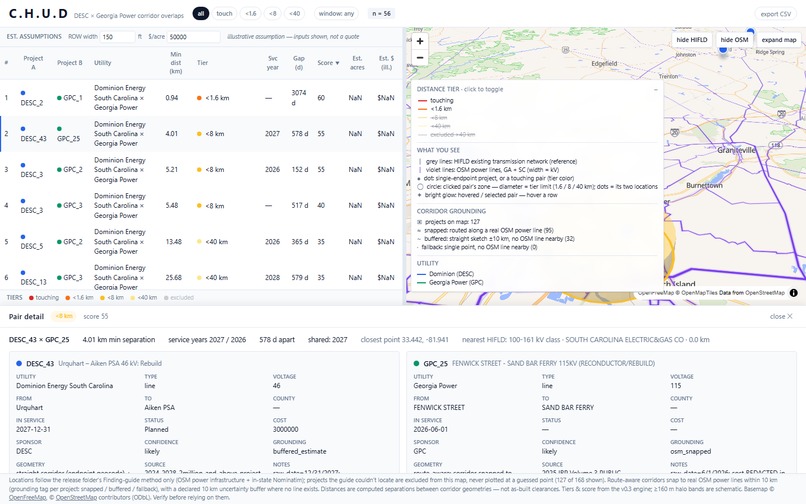Click 'hide HIFLD' map button
Screen dimensions: 806x504
click(x=691, y=40)
